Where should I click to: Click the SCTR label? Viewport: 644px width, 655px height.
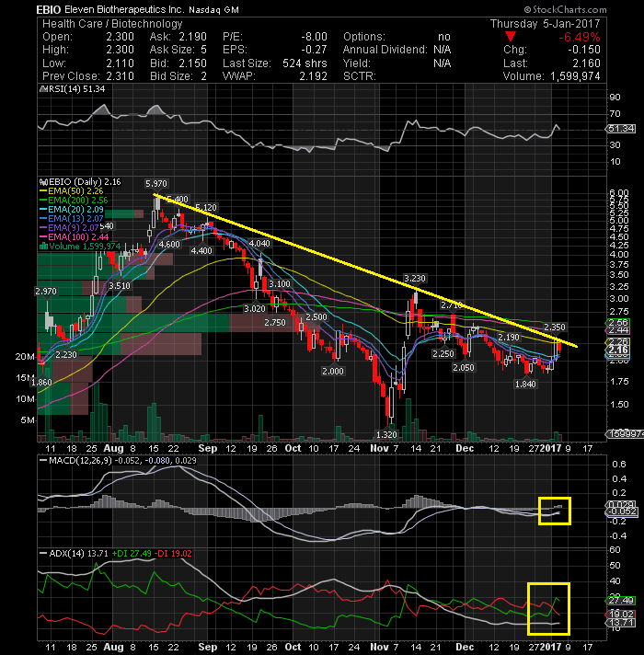pos(359,76)
